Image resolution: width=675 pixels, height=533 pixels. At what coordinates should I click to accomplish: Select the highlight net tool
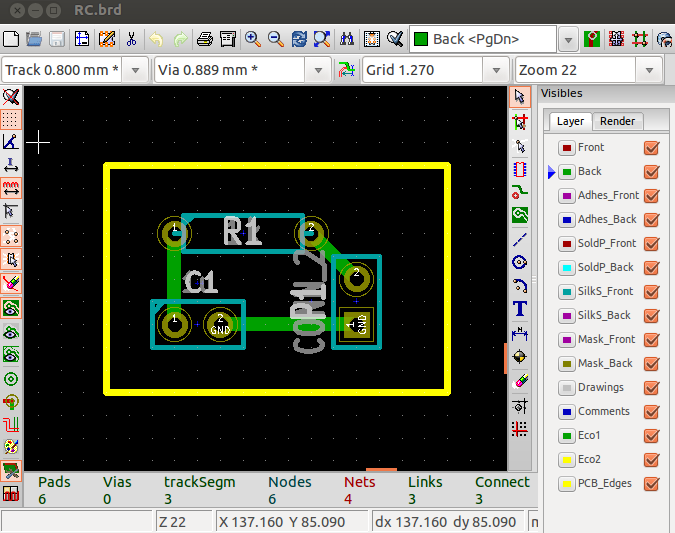(520, 123)
